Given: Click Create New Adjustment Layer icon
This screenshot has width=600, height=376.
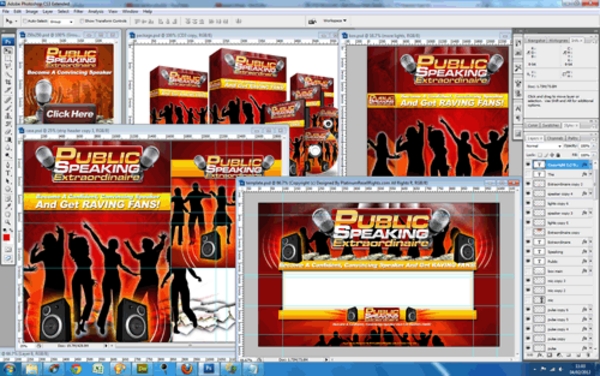Looking at the screenshot, I should [x=559, y=355].
